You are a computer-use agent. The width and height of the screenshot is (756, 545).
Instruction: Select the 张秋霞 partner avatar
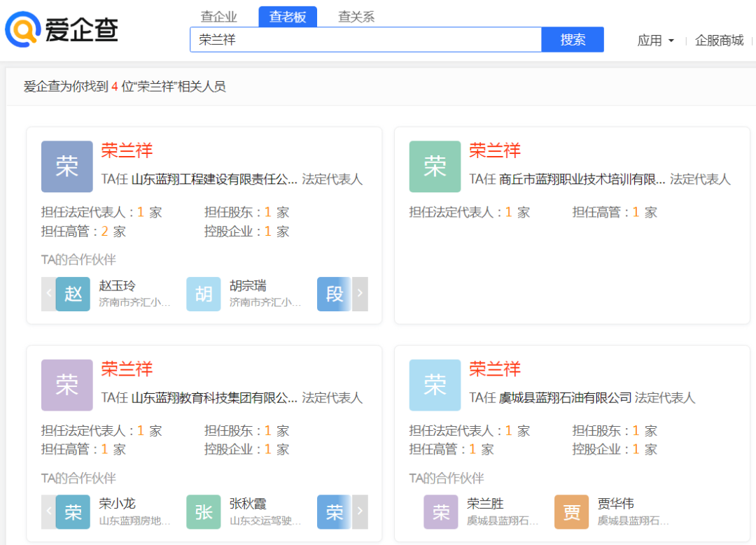204,512
